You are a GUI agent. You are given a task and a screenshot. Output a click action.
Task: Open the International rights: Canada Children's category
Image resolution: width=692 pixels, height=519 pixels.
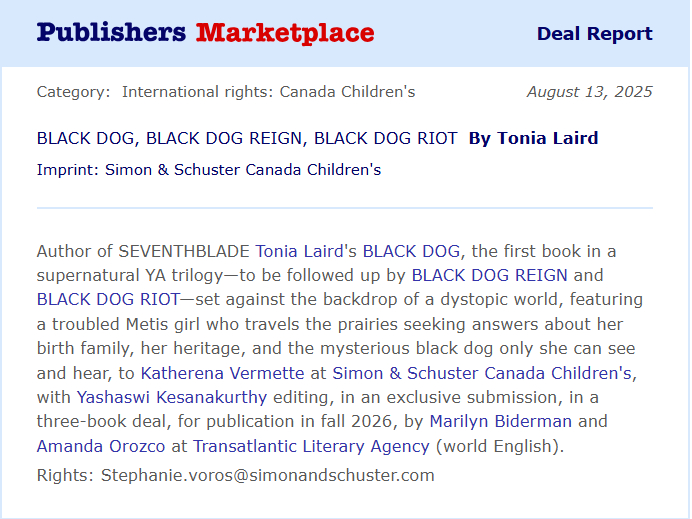(x=268, y=92)
